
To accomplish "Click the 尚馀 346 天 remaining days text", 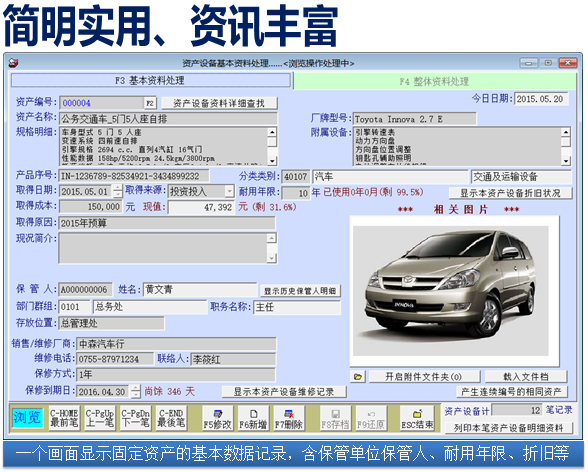I will click(170, 392).
